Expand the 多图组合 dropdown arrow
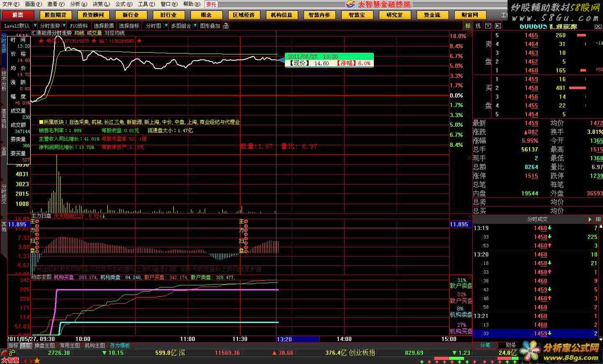The width and height of the screenshot is (603, 364). tap(195, 26)
